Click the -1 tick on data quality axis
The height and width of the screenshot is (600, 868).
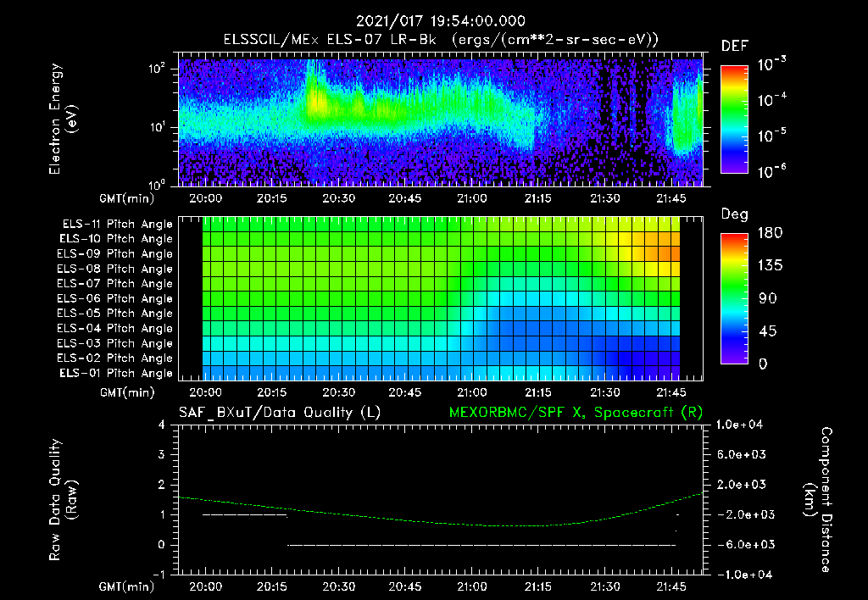[x=159, y=575]
